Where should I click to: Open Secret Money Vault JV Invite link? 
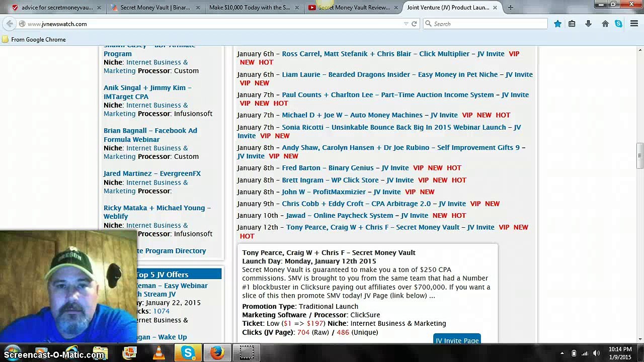point(390,227)
